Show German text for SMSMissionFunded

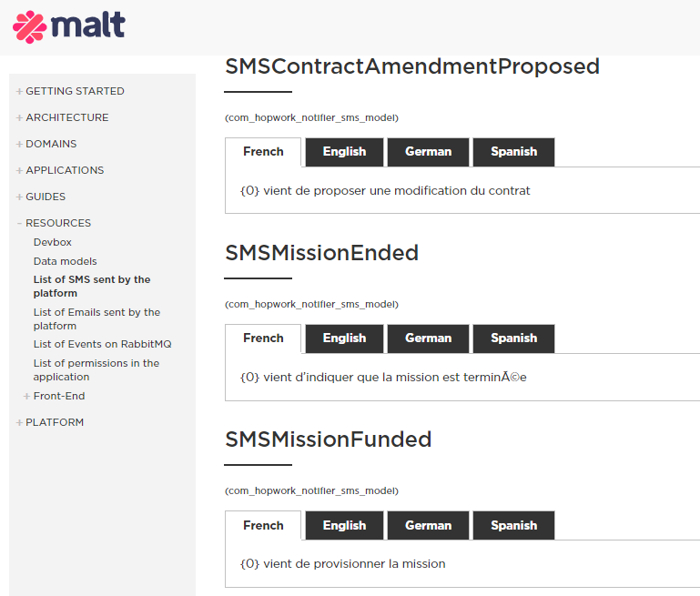428,526
